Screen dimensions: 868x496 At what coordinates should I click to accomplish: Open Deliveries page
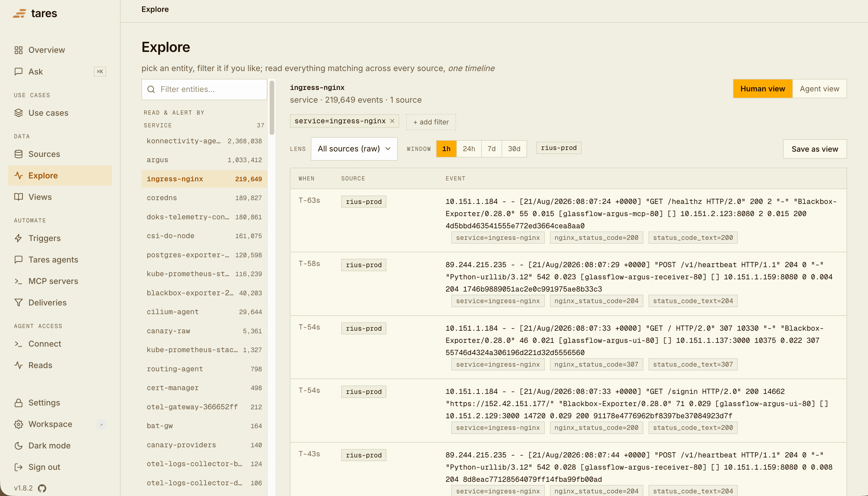60,303
